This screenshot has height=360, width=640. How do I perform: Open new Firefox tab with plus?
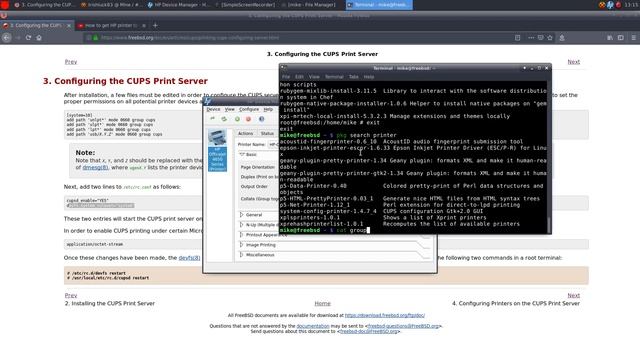click(x=155, y=25)
